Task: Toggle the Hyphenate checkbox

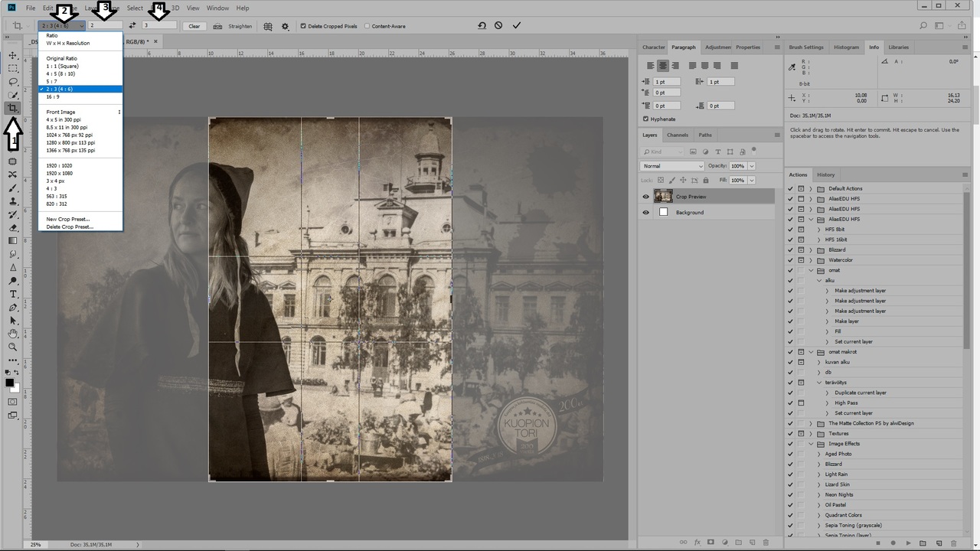Action: [x=646, y=119]
